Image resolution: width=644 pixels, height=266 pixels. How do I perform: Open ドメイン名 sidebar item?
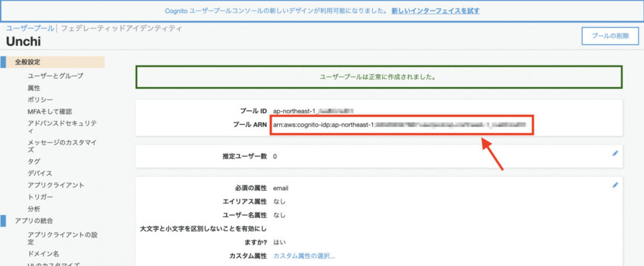43,253
